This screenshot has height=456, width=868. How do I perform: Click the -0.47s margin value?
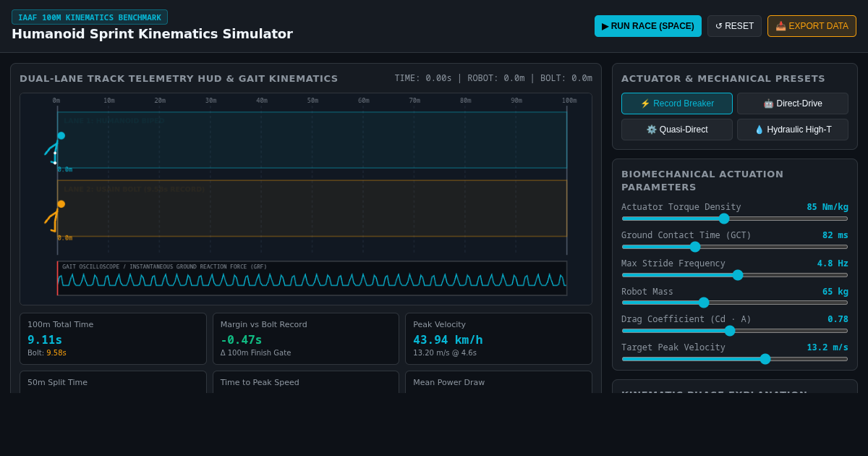(242, 339)
